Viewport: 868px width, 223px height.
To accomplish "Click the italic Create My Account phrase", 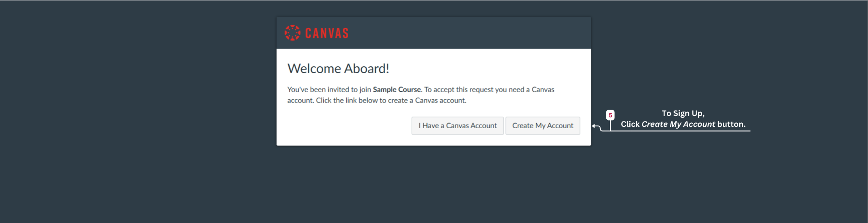I will click(678, 124).
